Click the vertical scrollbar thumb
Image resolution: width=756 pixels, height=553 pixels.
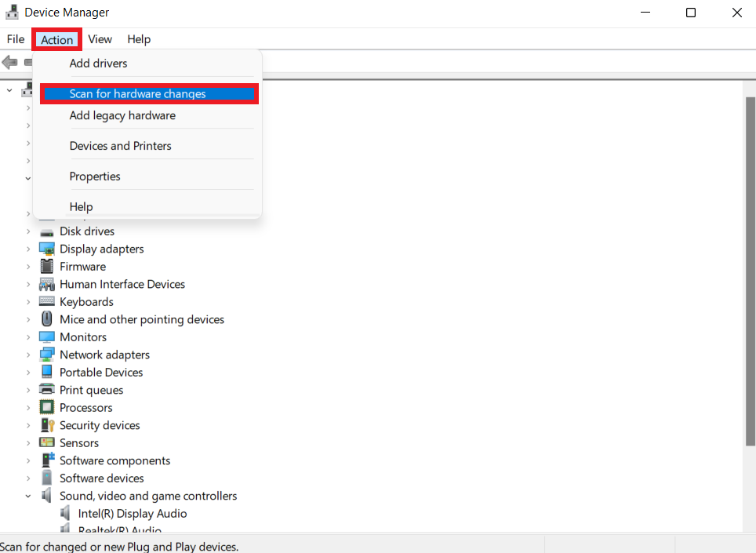[751, 271]
